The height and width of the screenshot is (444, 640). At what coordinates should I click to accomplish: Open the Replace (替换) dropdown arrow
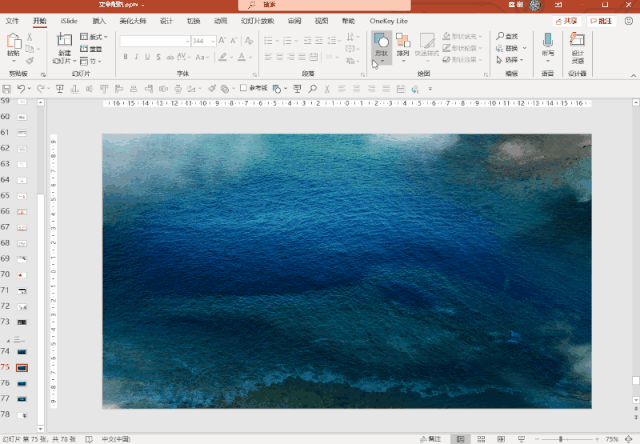[524, 48]
